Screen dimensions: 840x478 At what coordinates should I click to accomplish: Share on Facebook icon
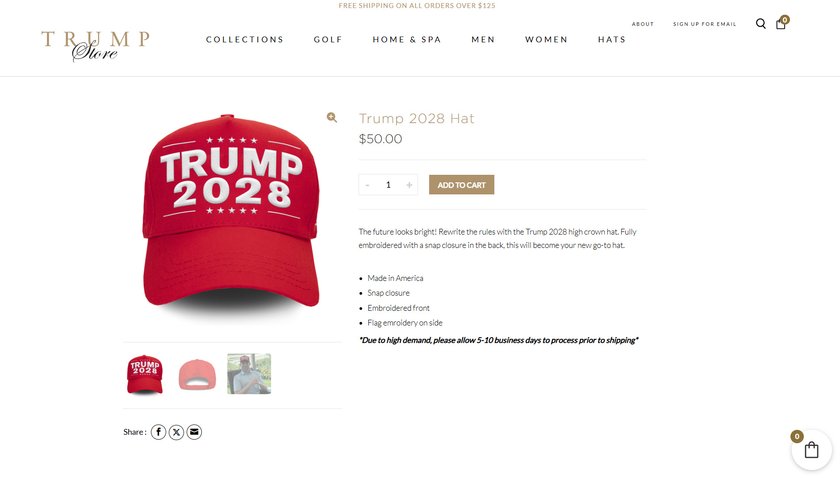(x=158, y=432)
